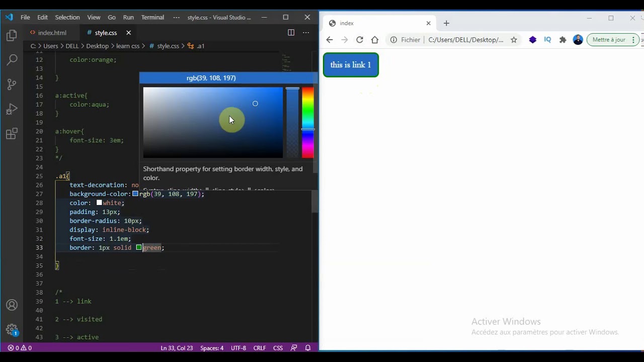Open the Extensions view
Viewport: 644px width, 362px height.
(x=12, y=134)
